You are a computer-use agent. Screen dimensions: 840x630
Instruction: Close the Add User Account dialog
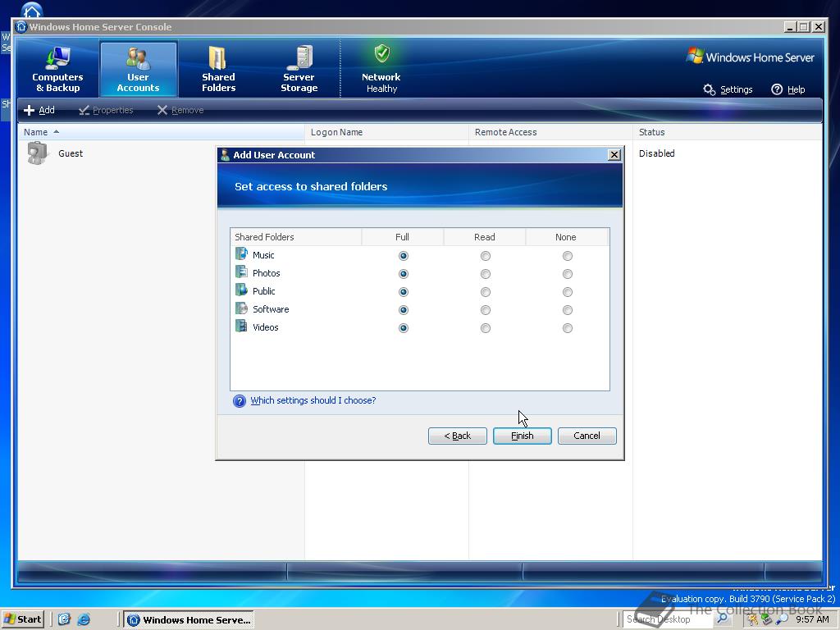614,155
